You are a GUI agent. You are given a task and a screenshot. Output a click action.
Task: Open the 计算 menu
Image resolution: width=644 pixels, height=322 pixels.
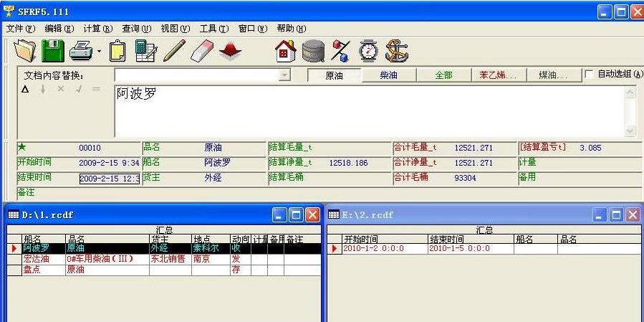[97, 29]
